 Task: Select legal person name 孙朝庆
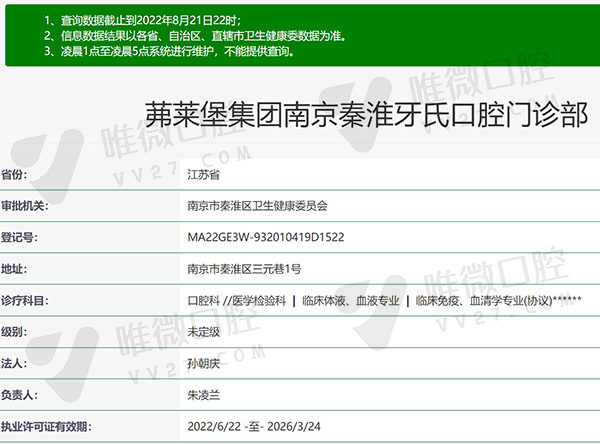[204, 363]
